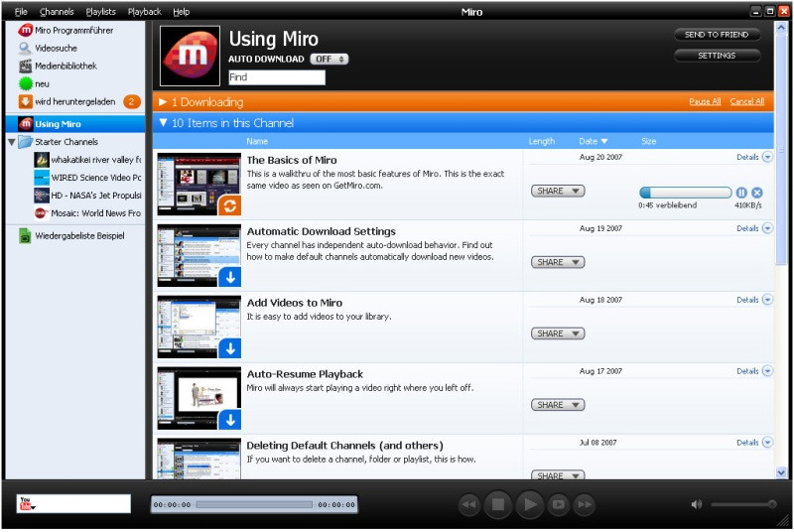Download Add Videos to Miro video
This screenshot has width=794, height=532.
tap(230, 348)
